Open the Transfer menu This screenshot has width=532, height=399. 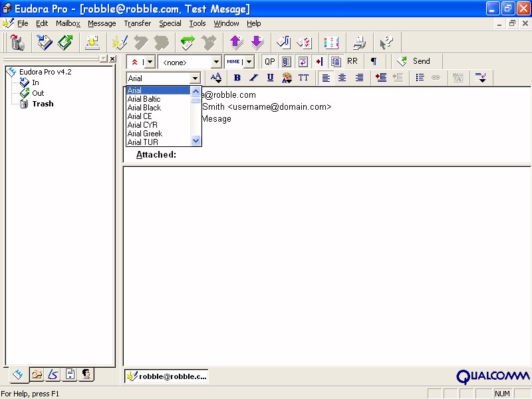point(138,23)
